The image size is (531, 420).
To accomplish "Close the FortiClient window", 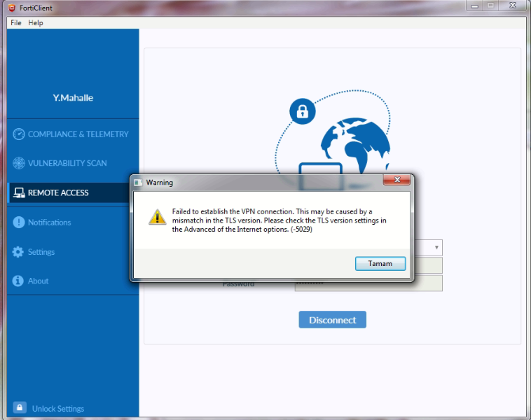I will [513, 6].
